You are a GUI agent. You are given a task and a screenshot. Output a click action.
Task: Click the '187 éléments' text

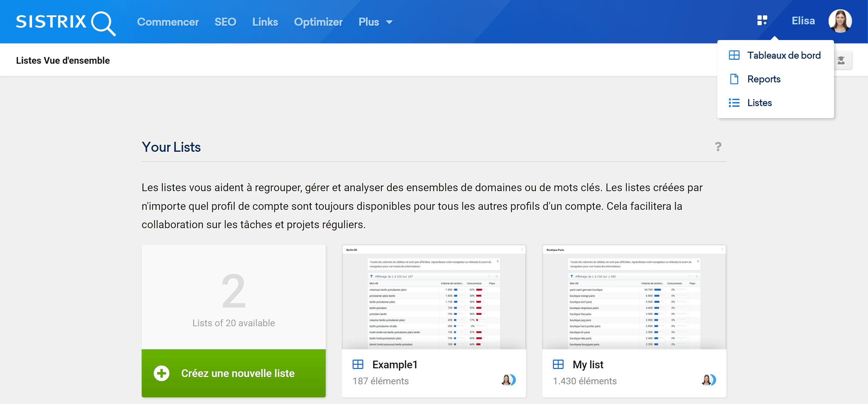point(381,381)
